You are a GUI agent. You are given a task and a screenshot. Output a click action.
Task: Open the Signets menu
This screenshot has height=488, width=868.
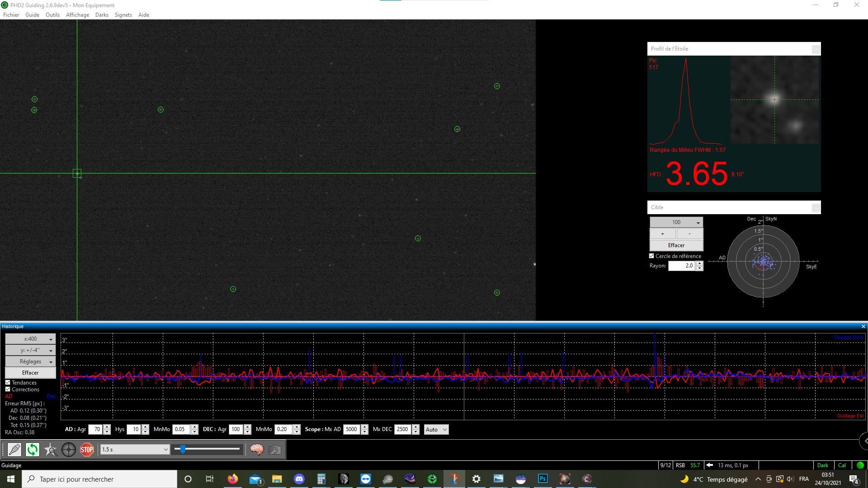point(123,15)
